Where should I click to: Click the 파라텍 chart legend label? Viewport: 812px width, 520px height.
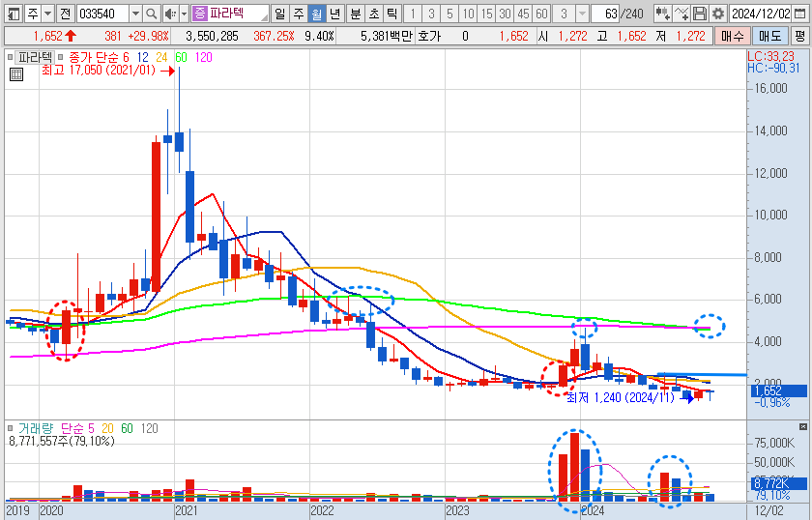point(35,57)
